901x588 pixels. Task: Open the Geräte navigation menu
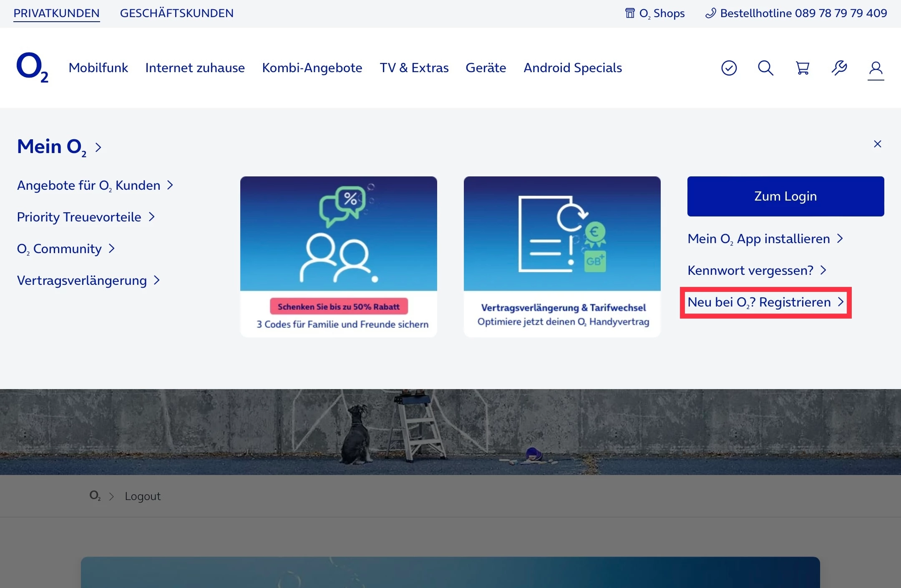coord(486,68)
